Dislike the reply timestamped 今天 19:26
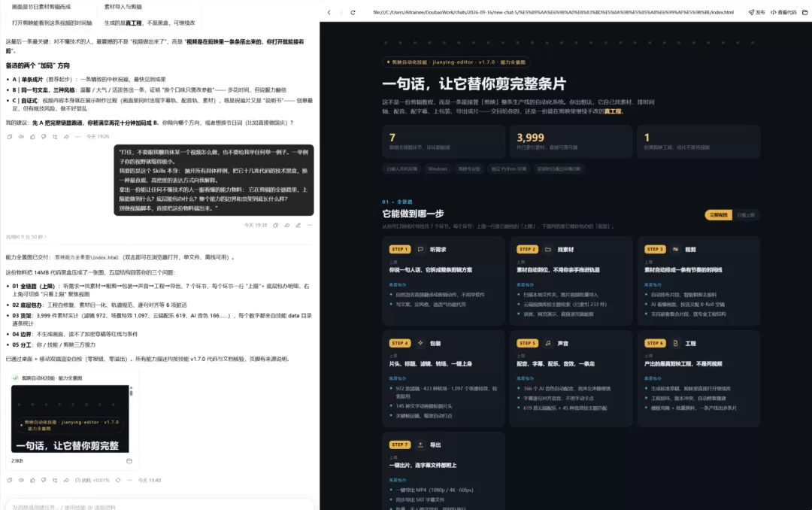 (x=44, y=137)
